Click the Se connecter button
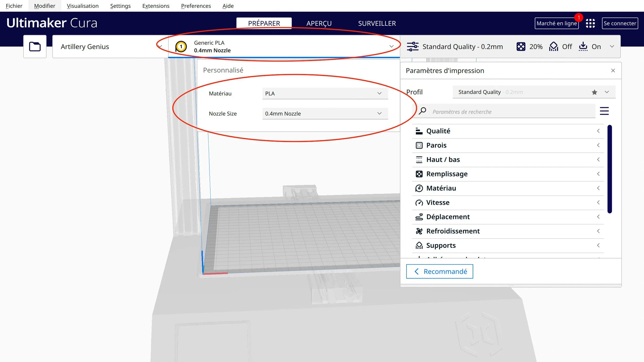Screen dimensions: 644x362 [x=620, y=23]
